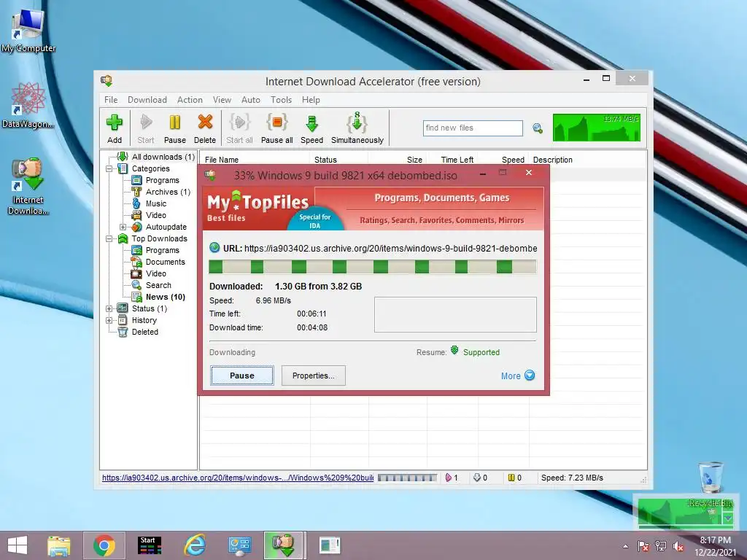Open the Tools menu
Viewport: 747px width, 560px height.
point(281,100)
